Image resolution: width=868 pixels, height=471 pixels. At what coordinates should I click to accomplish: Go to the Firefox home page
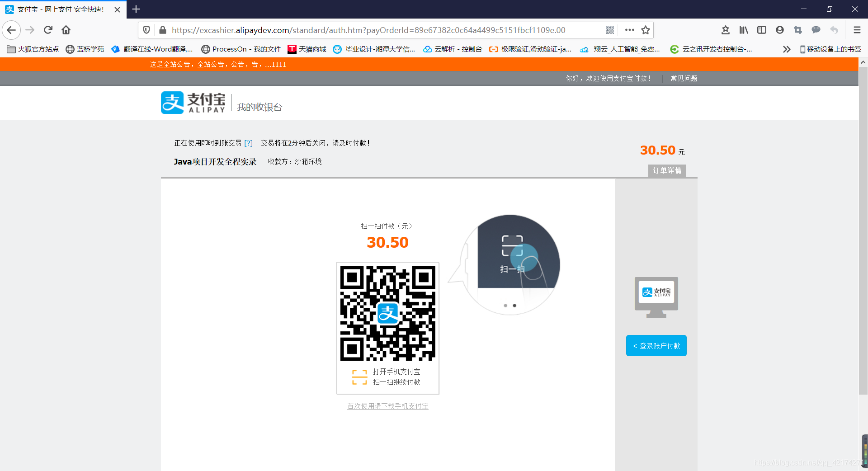pos(66,30)
